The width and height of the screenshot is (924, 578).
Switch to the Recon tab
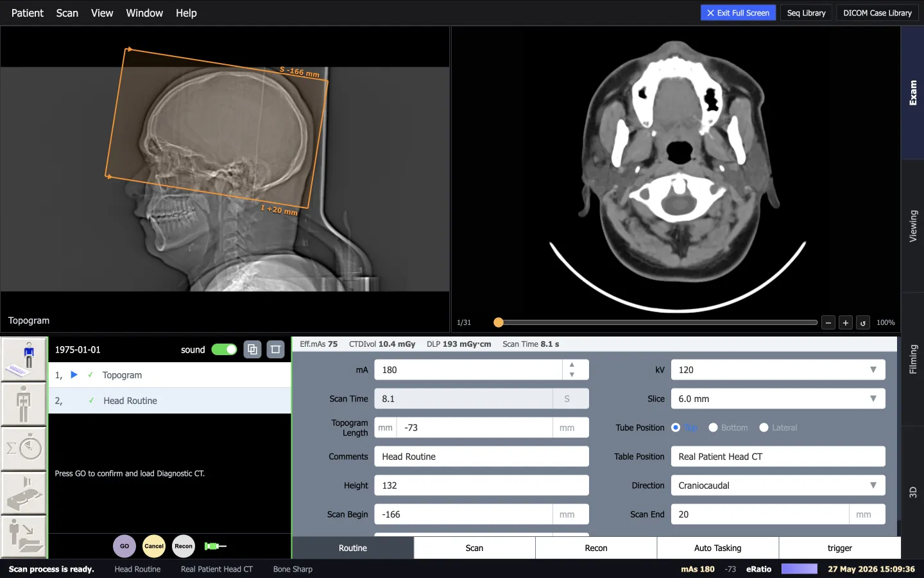pos(596,548)
